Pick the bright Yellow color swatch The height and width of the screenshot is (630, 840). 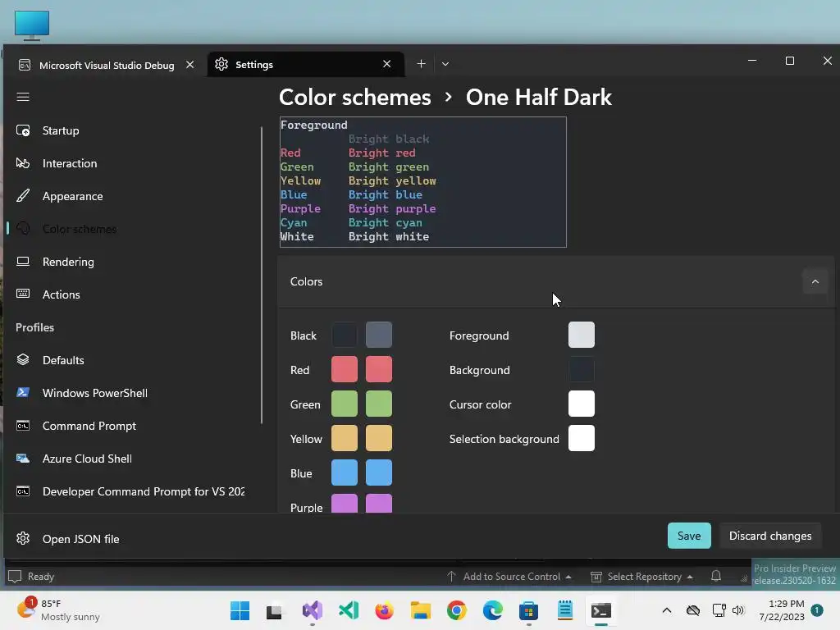[x=379, y=438]
